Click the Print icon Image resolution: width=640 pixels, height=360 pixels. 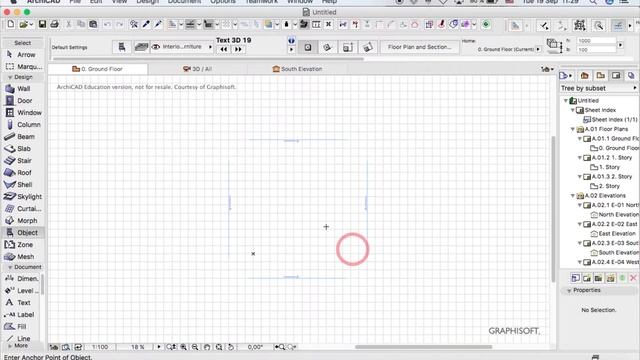[x=54, y=24]
